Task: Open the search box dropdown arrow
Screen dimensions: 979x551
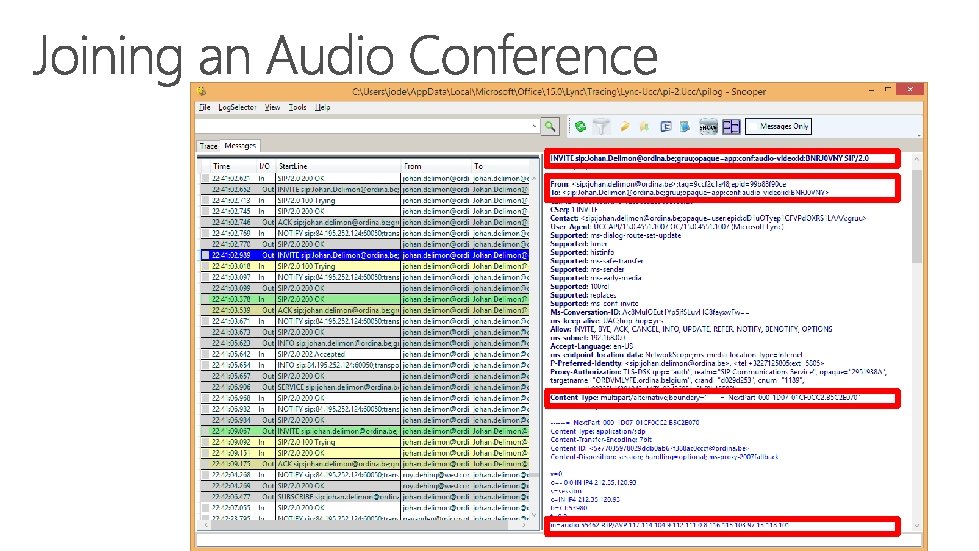Action: (534, 127)
